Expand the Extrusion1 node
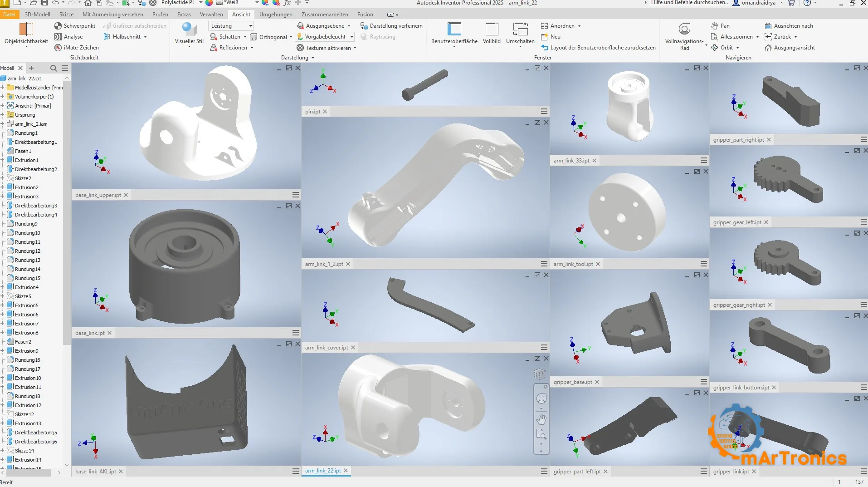Viewport: 868px width, 487px height. click(3, 160)
